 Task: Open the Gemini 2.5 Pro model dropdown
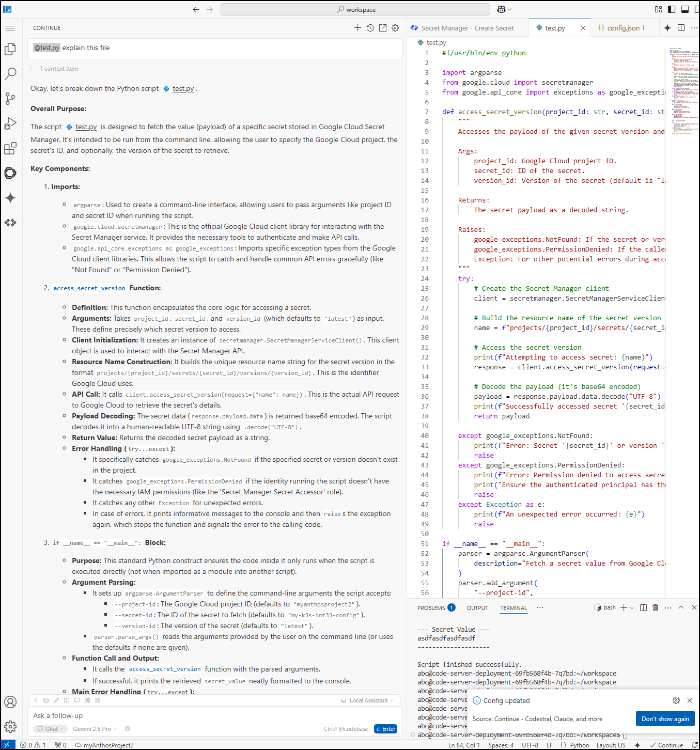point(95,729)
